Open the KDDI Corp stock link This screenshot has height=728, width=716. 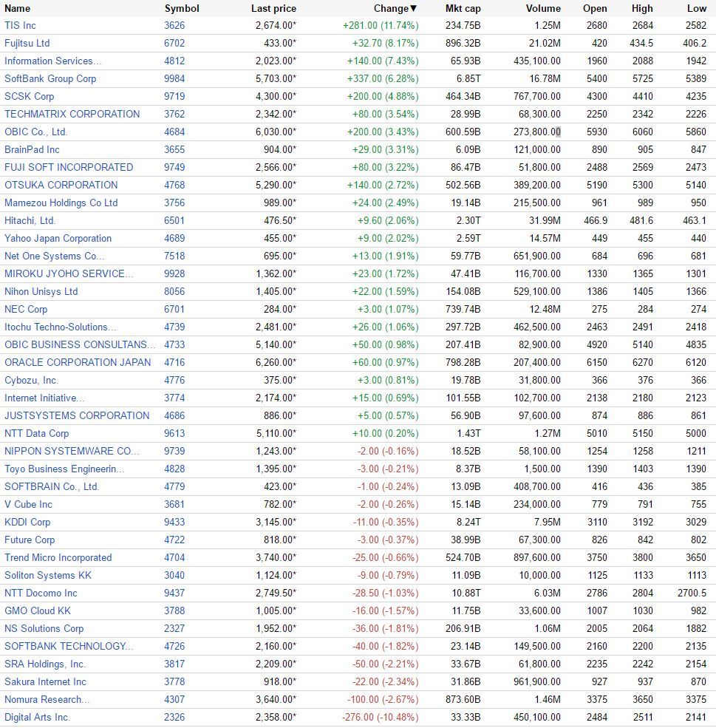tap(27, 522)
